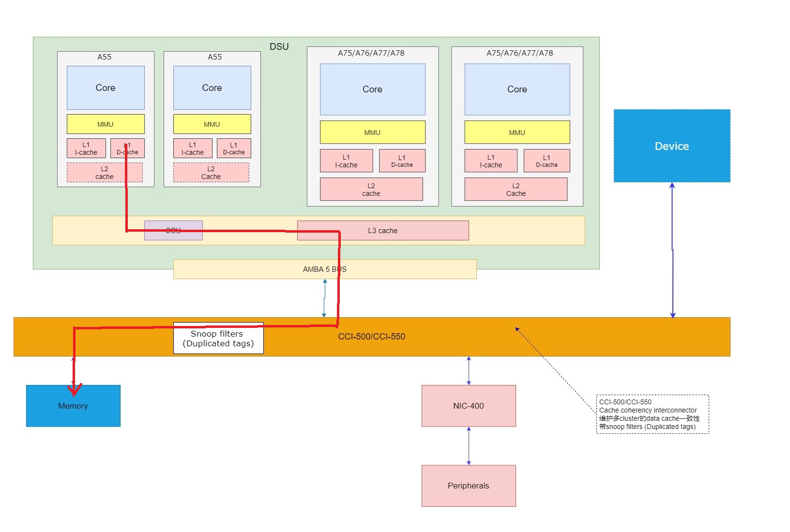Select Core in the right A75/A76/A77/A78 block
Image resolution: width=790 pixels, height=532 pixels.
[517, 89]
